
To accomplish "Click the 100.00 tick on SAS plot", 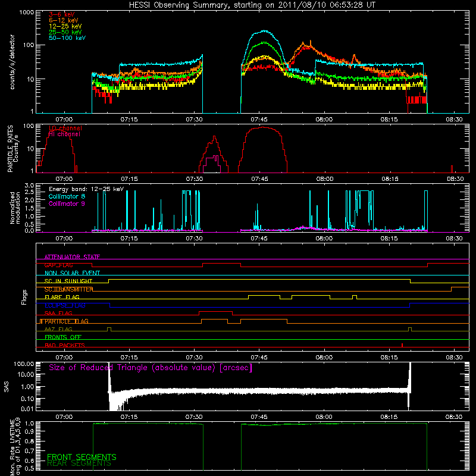I will pyautogui.click(x=24, y=364).
